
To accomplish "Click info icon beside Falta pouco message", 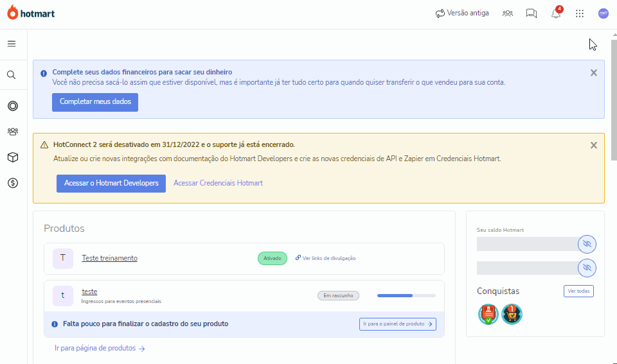I will tap(55, 324).
